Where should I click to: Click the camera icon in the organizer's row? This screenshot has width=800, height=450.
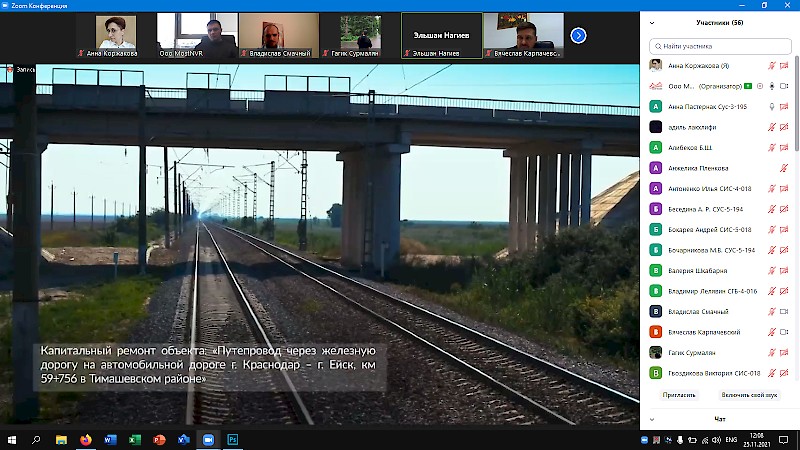click(x=785, y=86)
